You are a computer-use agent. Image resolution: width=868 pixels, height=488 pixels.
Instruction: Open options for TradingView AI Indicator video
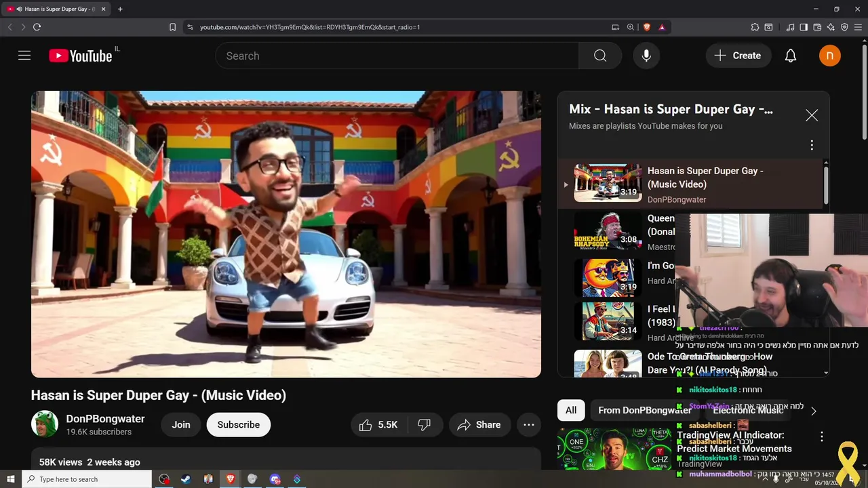click(821, 436)
